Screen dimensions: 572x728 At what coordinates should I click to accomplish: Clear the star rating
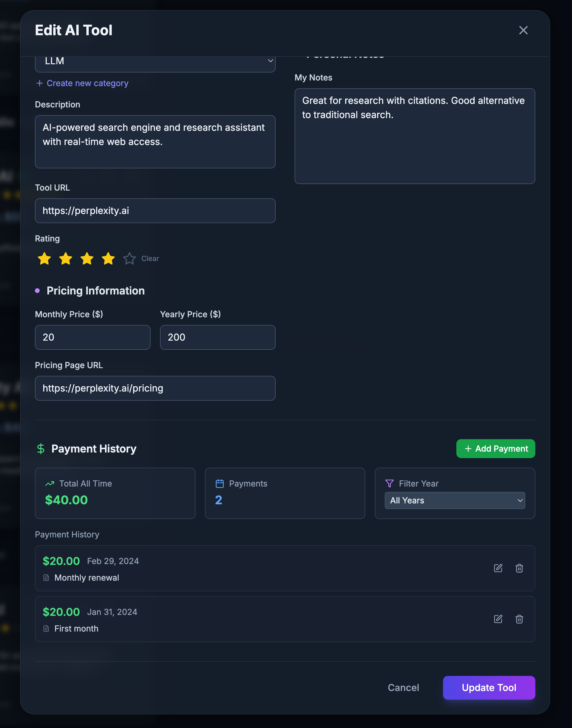(x=150, y=259)
